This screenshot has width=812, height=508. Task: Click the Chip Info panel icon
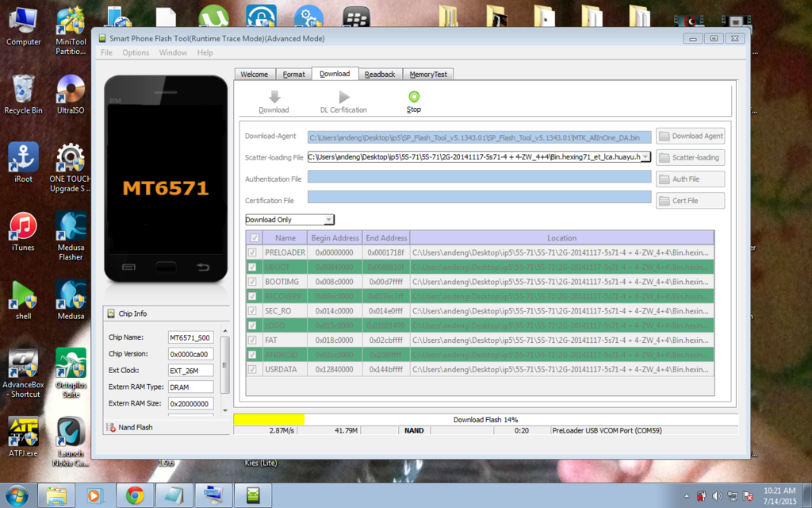pyautogui.click(x=111, y=314)
